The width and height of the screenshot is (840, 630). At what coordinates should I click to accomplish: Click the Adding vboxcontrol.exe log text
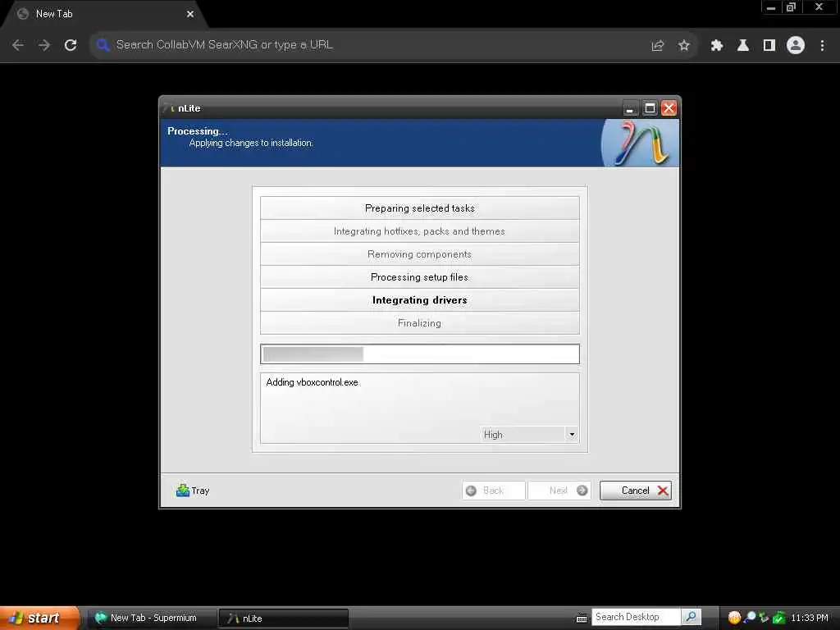click(313, 382)
